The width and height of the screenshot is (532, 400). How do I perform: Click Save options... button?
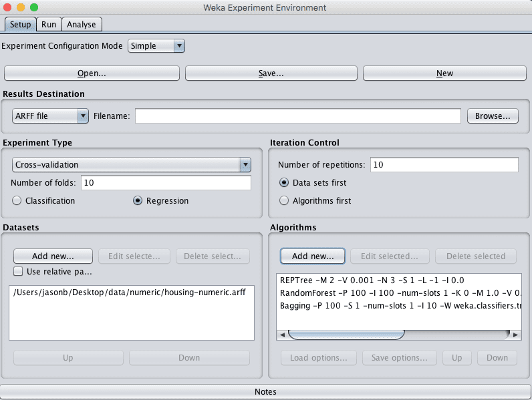point(400,358)
